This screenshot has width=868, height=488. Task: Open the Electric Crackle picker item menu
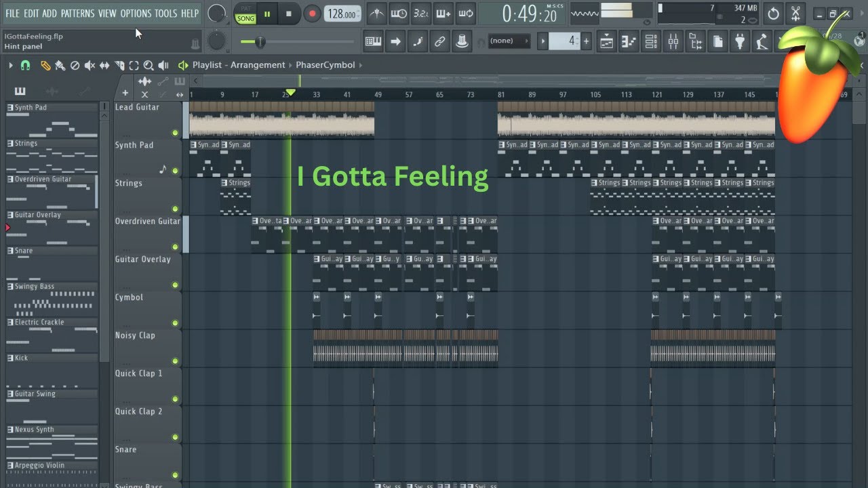tap(10, 323)
